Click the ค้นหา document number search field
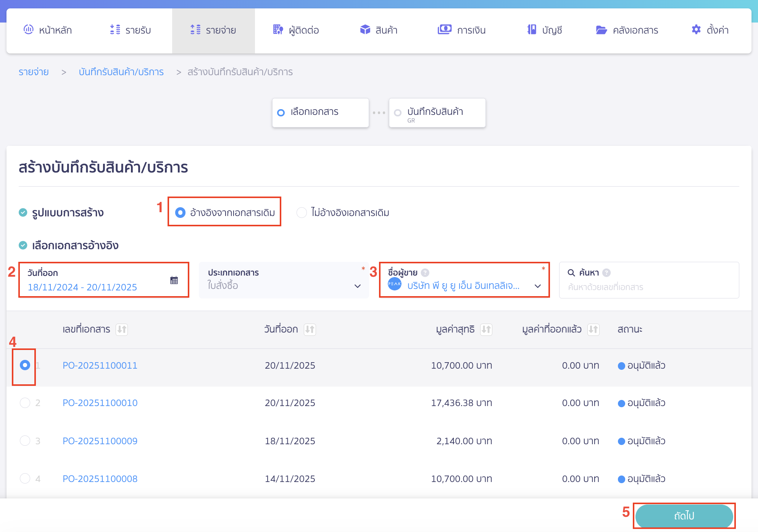 point(649,287)
